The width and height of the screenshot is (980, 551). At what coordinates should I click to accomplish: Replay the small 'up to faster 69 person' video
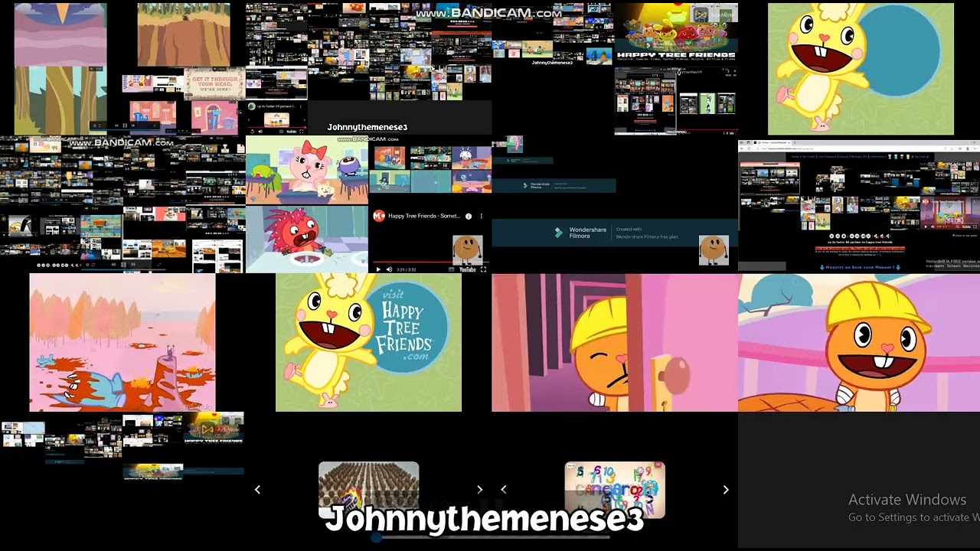252,131
